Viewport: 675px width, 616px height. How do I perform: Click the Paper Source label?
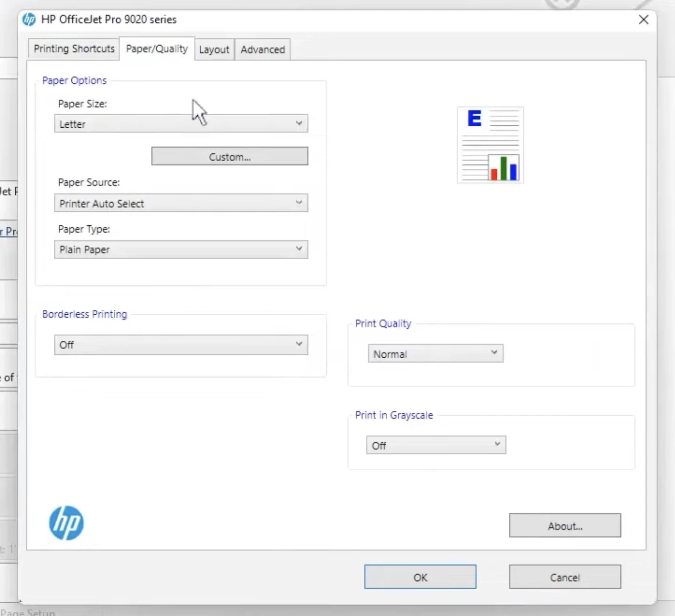coord(89,182)
